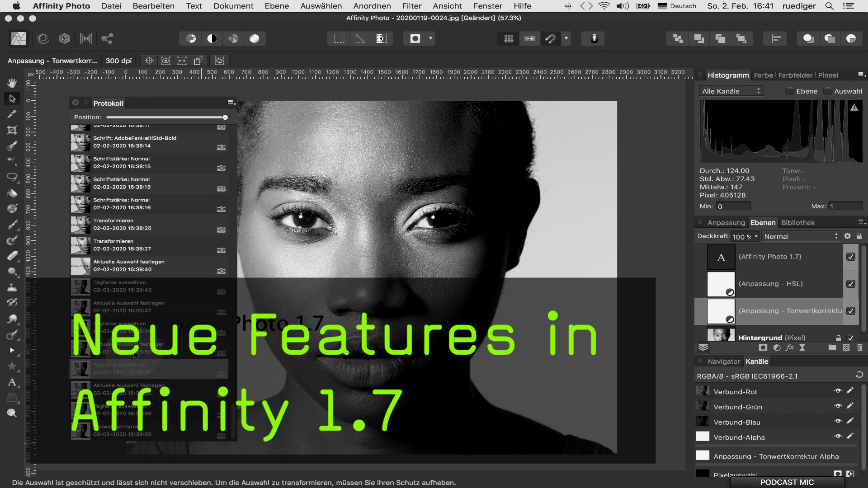Select the Crop tool
Image resolution: width=868 pixels, height=488 pixels.
click(x=12, y=130)
